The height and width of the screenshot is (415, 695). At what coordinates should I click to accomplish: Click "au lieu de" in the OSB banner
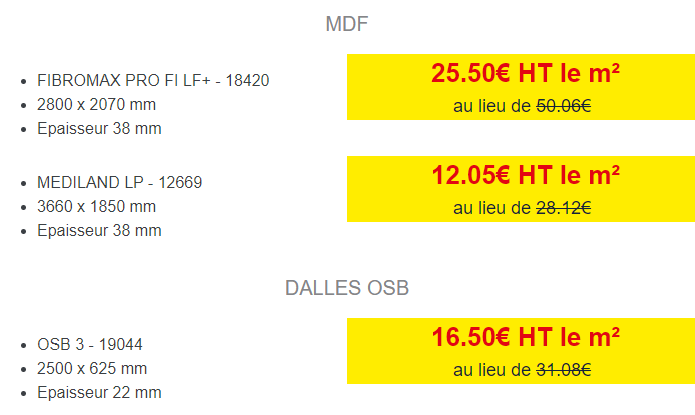click(x=492, y=370)
